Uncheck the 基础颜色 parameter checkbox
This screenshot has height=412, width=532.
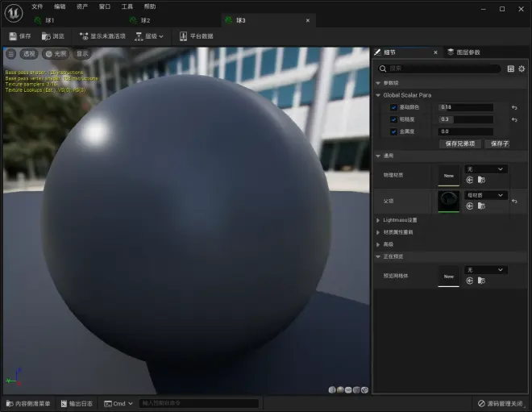coord(393,107)
